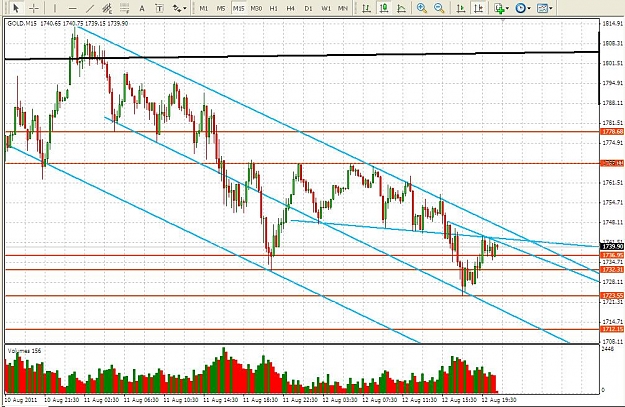Choose the Equidistant Channel tool
Viewport: 625px width, 407px height.
coord(107,8)
